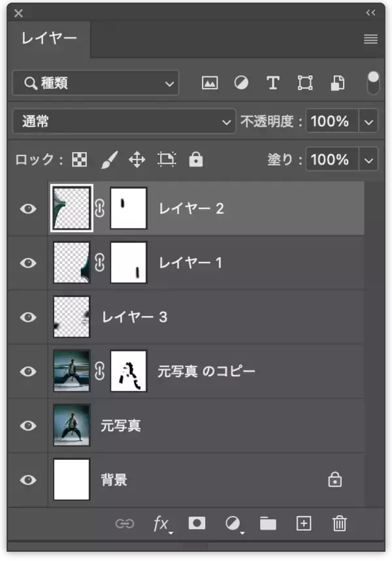This screenshot has height=561, width=392.
Task: Filter layers by adjustment layers icon
Action: pyautogui.click(x=241, y=82)
